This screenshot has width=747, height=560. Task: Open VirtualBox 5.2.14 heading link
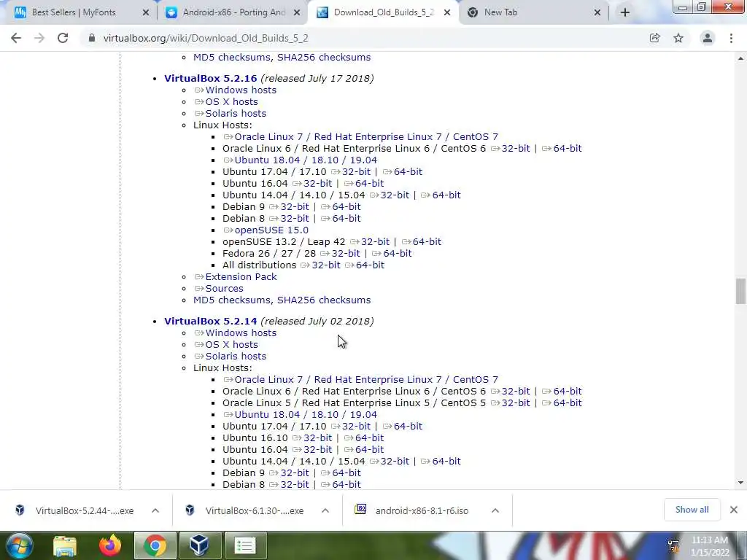[x=211, y=321]
